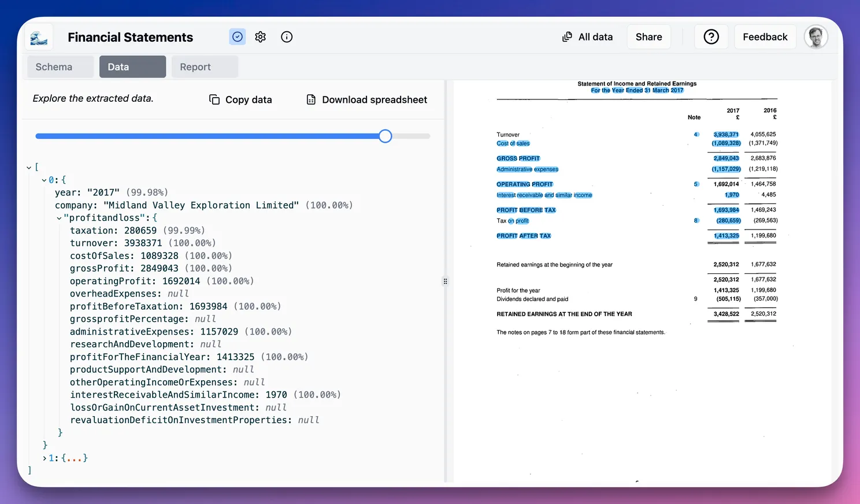This screenshot has height=504, width=860.
Task: Click the panel divider resize handle
Action: click(x=445, y=281)
